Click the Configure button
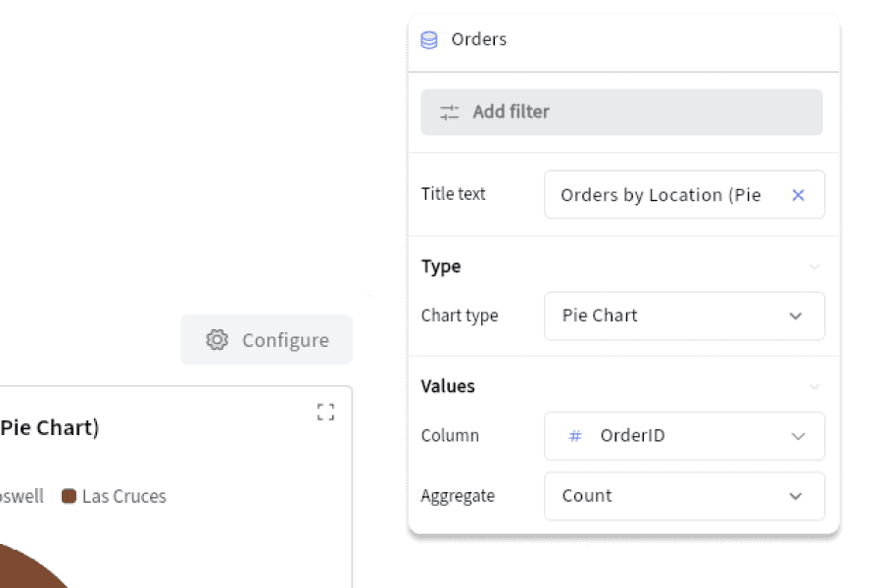Image resolution: width=882 pixels, height=588 pixels. [x=267, y=339]
